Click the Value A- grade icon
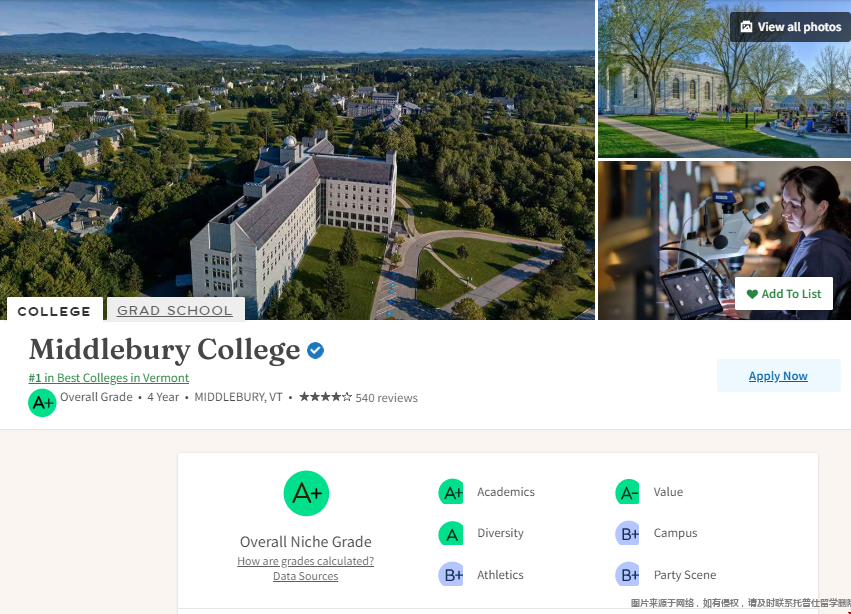 [627, 492]
